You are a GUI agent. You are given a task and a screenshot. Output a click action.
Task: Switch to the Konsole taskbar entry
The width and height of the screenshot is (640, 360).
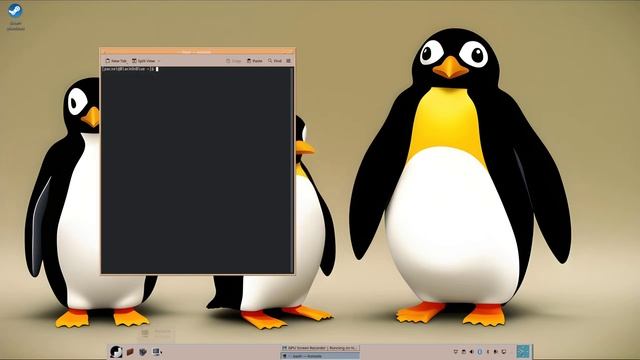click(320, 356)
